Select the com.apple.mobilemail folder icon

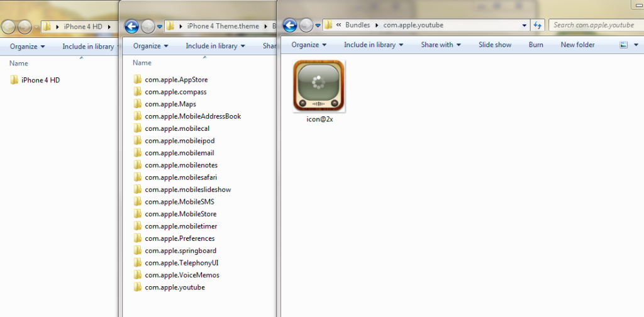(138, 153)
